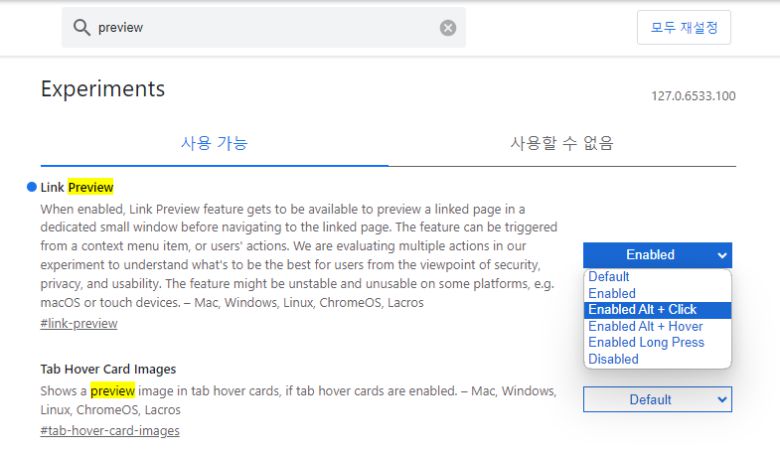Pick Enabled Alt + Hover option
The width and height of the screenshot is (780, 454).
[x=645, y=326]
